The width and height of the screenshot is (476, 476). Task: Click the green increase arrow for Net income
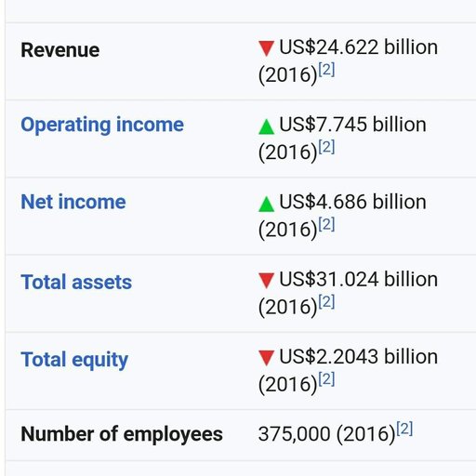click(x=266, y=204)
